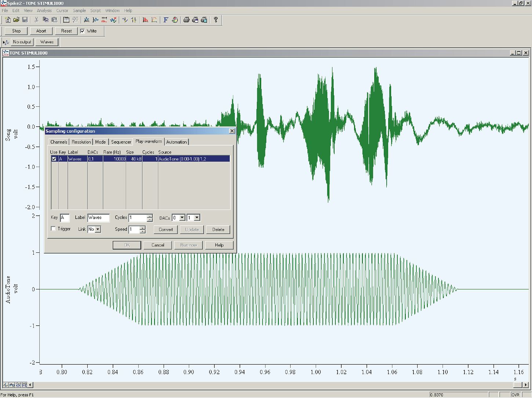Switch to the Sequencer tab
The width and height of the screenshot is (532, 398).
(x=121, y=142)
